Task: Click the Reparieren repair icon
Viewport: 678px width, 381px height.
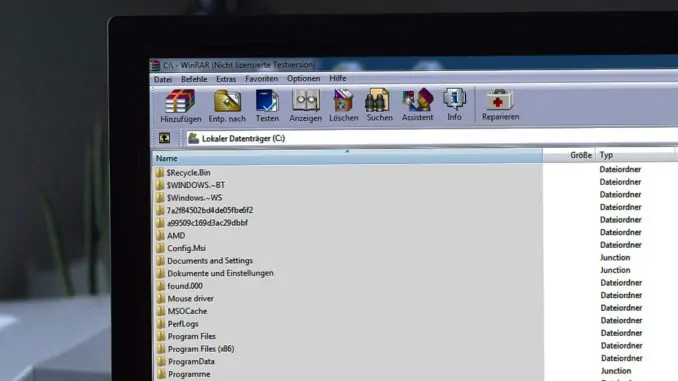Action: [x=500, y=99]
